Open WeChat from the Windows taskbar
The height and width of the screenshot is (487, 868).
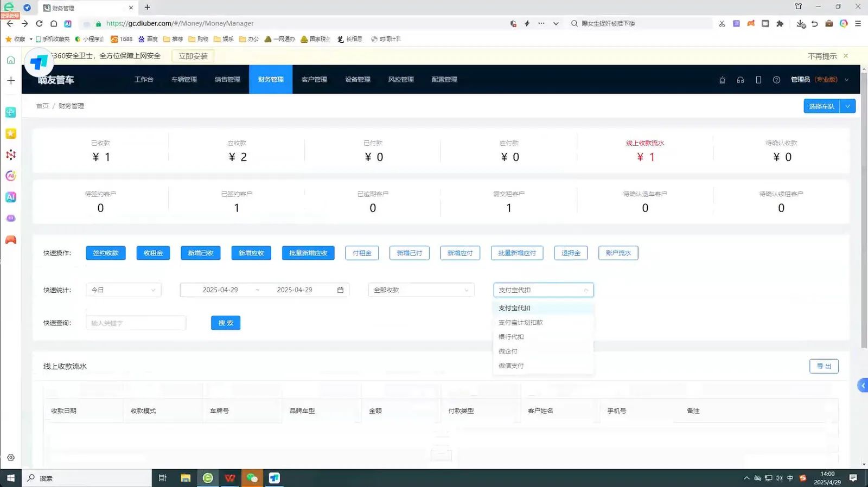point(252,478)
